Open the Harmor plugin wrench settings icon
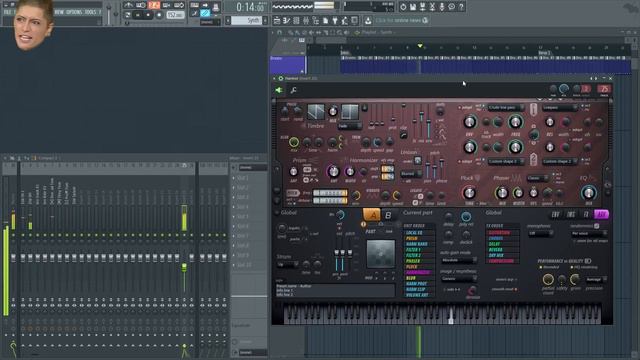The width and height of the screenshot is (640, 360). (293, 90)
